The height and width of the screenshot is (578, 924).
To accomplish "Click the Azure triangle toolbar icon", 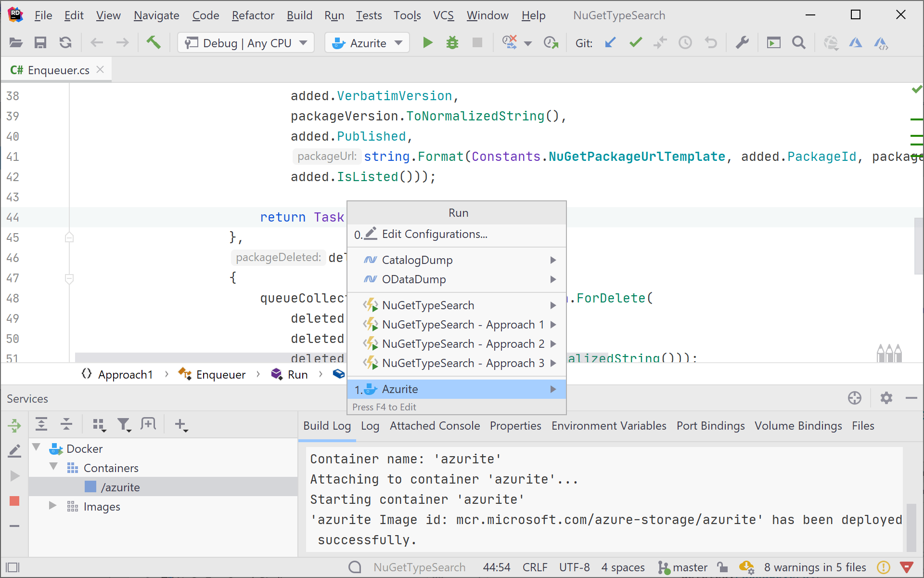I will (855, 43).
